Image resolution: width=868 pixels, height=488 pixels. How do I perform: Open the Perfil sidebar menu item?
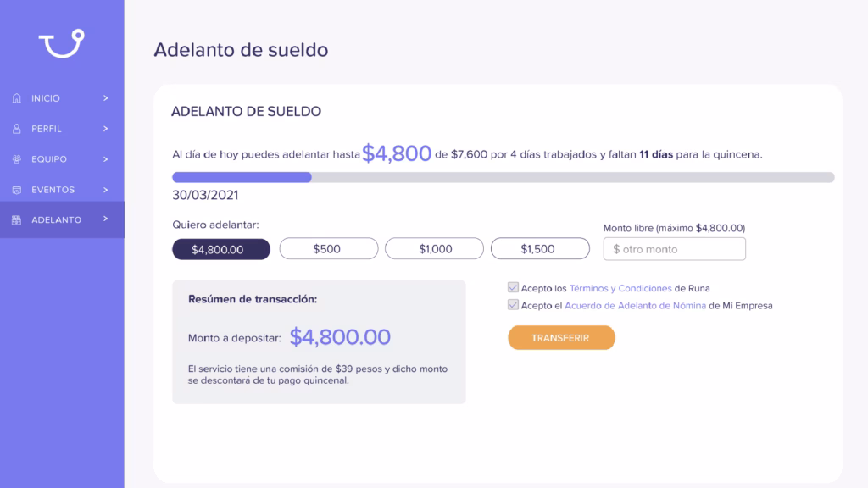(62, 129)
